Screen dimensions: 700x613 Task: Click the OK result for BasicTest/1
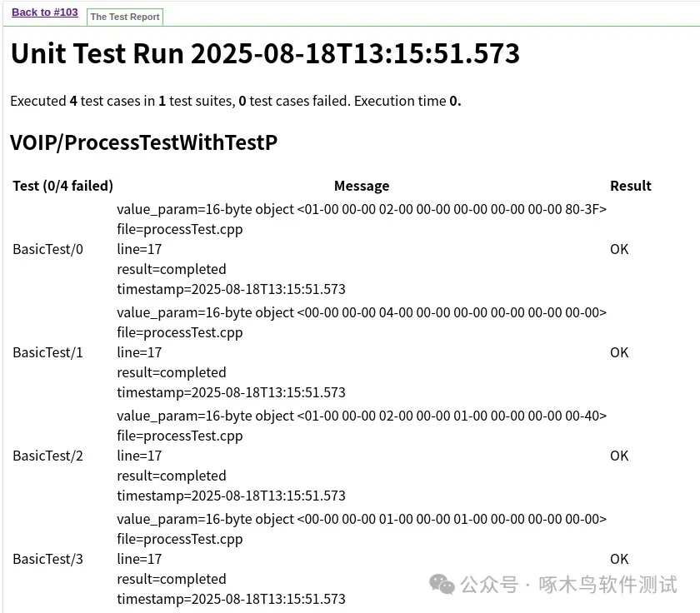pos(619,352)
